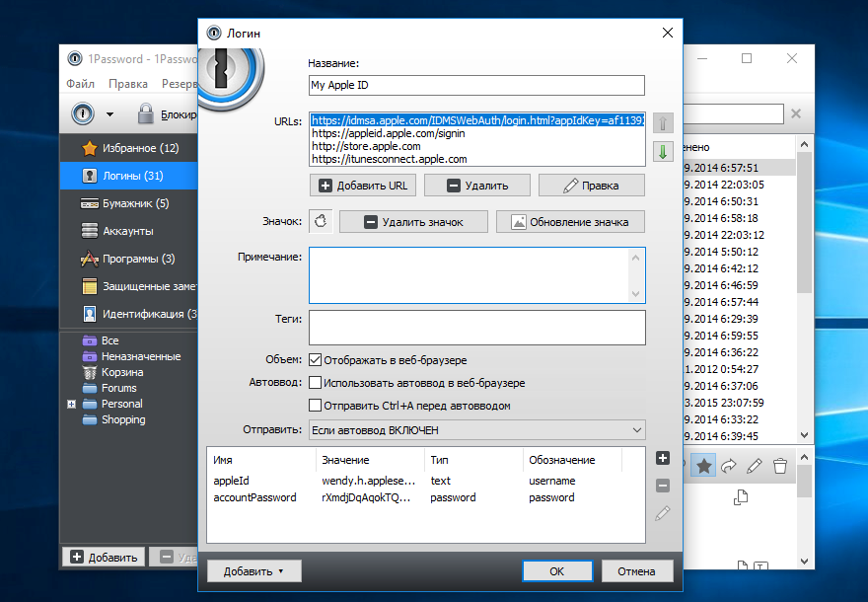Enable 'Использовать автоввод в веб-браузере' checkbox
The image size is (868, 602).
click(315, 383)
